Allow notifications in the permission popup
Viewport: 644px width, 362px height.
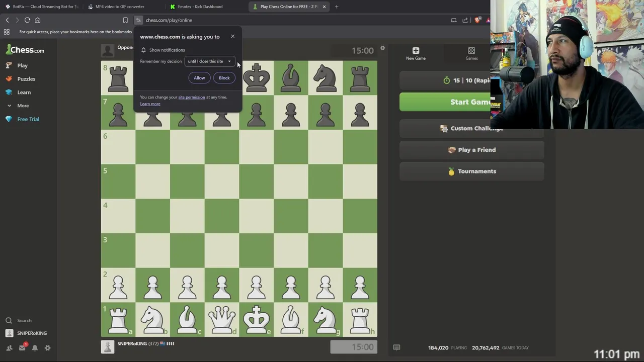click(x=199, y=78)
